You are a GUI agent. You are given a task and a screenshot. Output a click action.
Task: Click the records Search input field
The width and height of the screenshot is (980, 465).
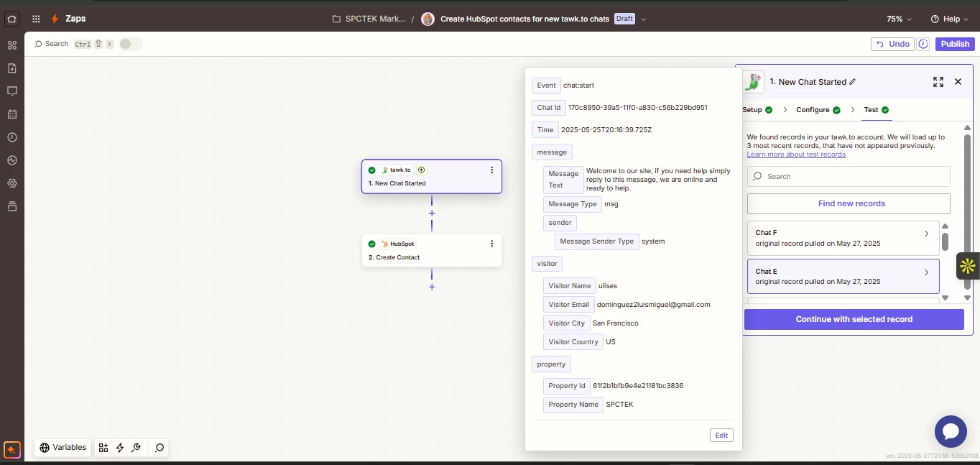[x=849, y=176]
